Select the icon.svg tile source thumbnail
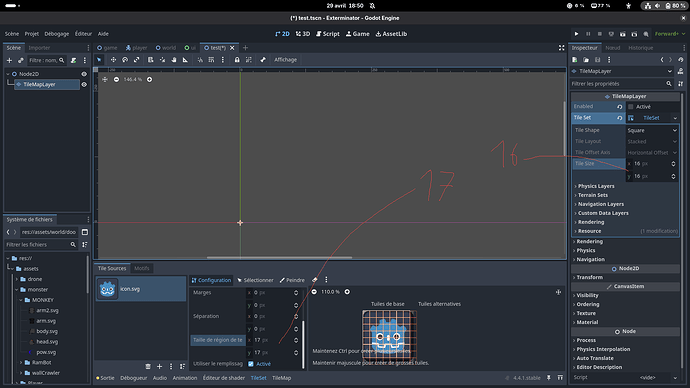The image size is (690, 388). pos(107,289)
